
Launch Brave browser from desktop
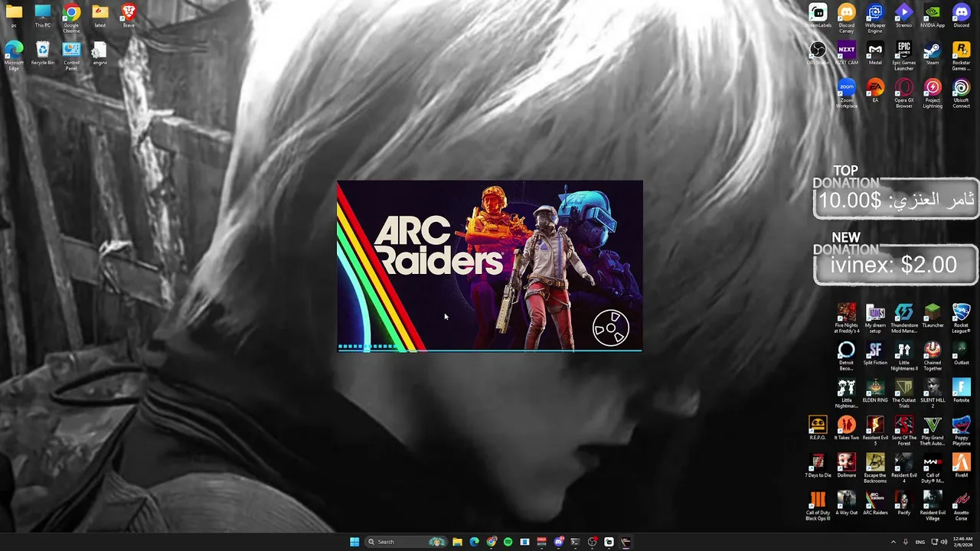(129, 16)
